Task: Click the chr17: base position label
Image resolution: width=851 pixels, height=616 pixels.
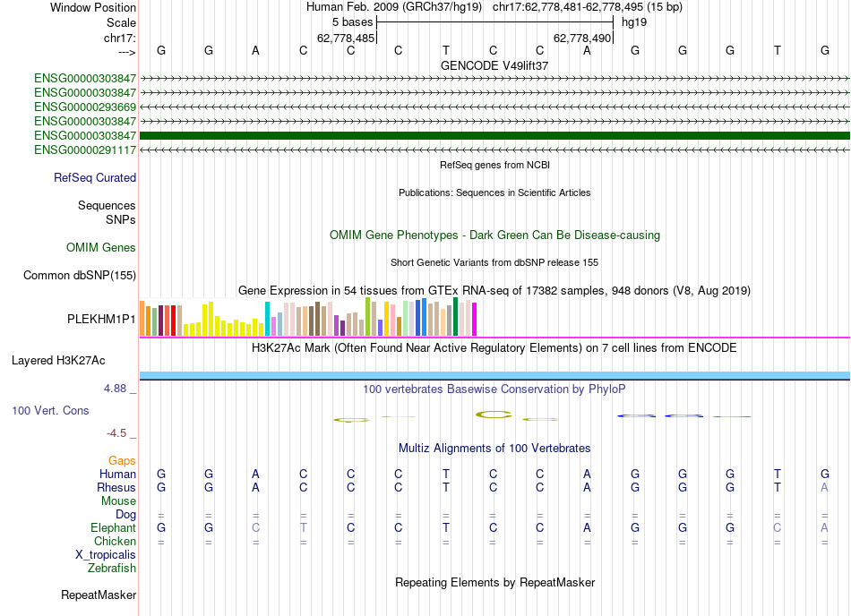Action: tap(120, 38)
